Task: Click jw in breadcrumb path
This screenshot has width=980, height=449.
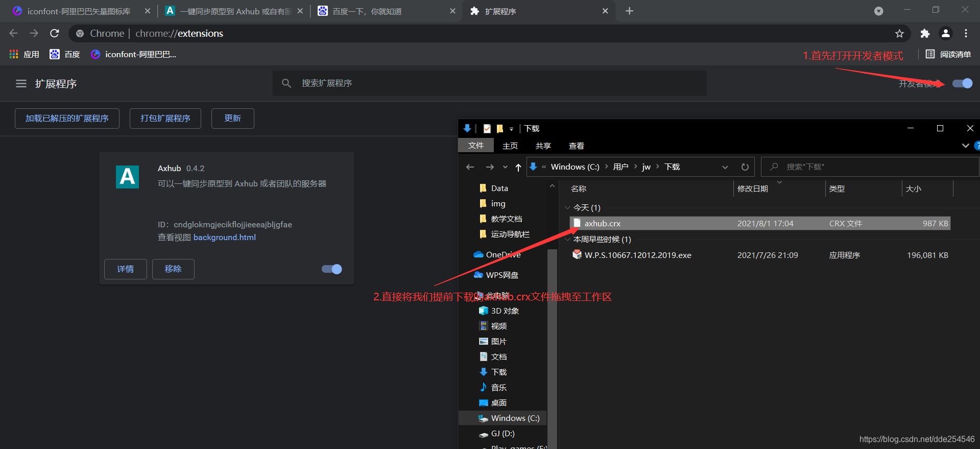Action: point(647,167)
